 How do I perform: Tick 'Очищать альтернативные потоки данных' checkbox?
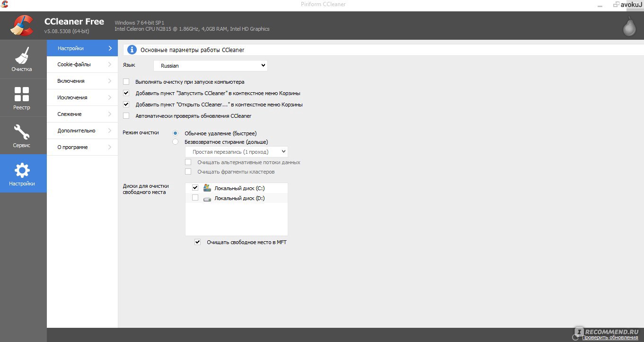coord(188,162)
